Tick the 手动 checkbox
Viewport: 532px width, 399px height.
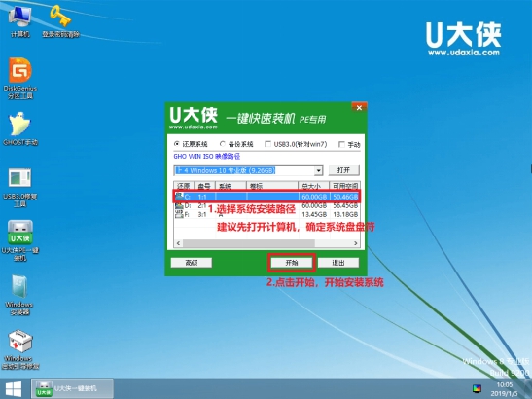click(341, 144)
